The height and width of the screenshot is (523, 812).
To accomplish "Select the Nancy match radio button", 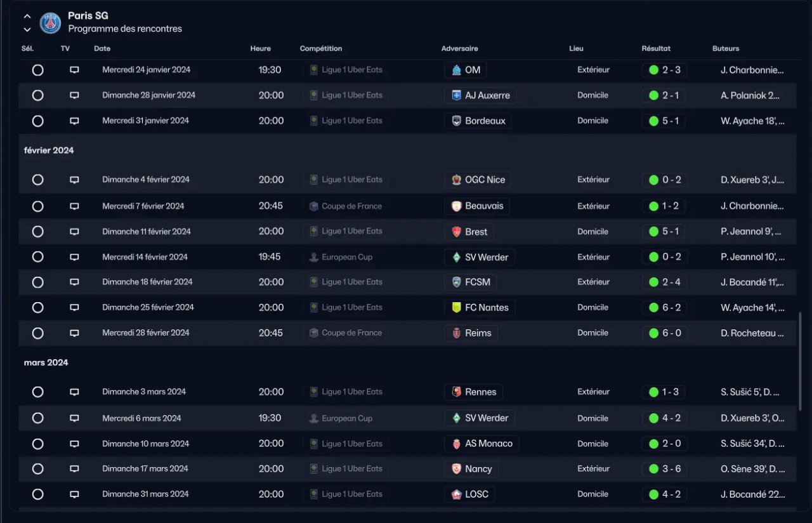I will tap(38, 468).
